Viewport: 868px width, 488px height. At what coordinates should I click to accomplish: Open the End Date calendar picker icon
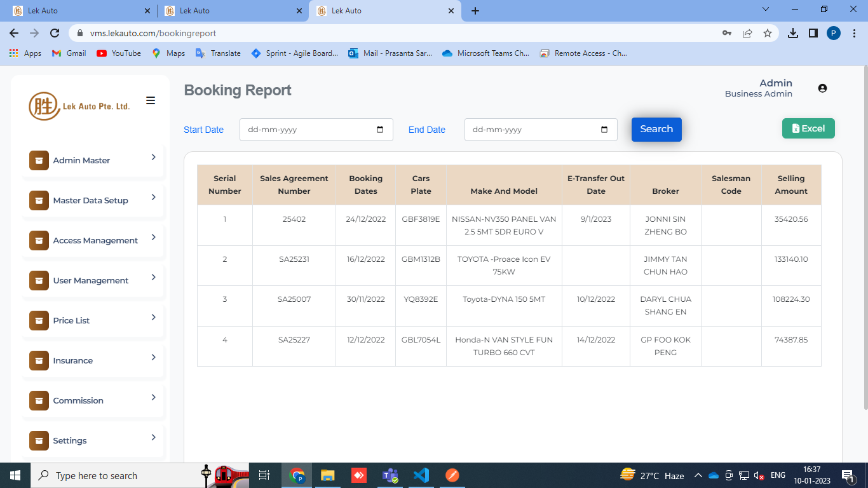tap(604, 130)
